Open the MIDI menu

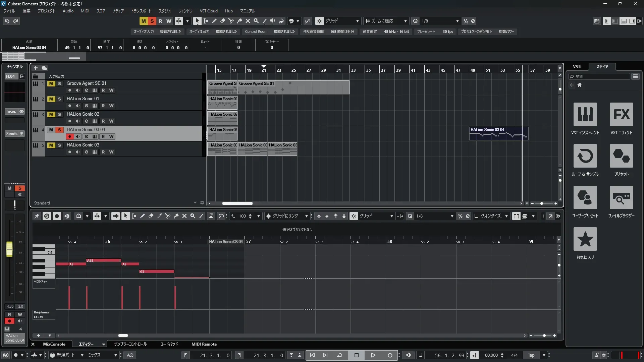coord(85,11)
